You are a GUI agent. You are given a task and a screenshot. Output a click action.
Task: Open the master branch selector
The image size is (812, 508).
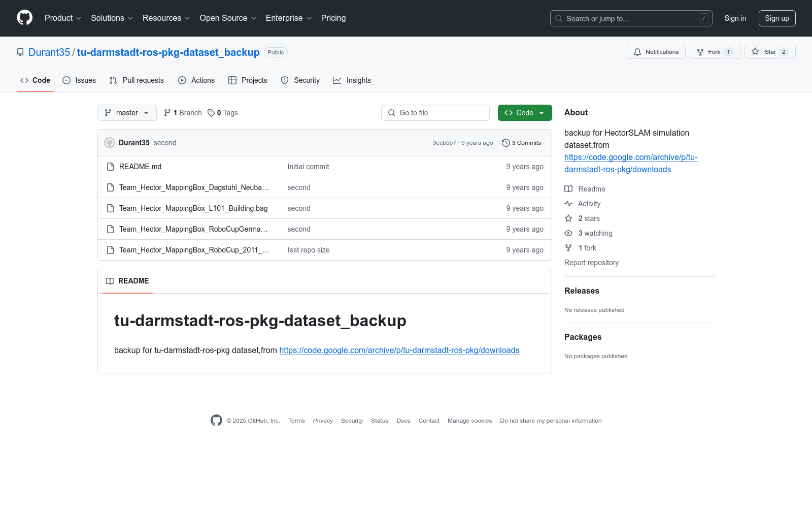(x=127, y=113)
